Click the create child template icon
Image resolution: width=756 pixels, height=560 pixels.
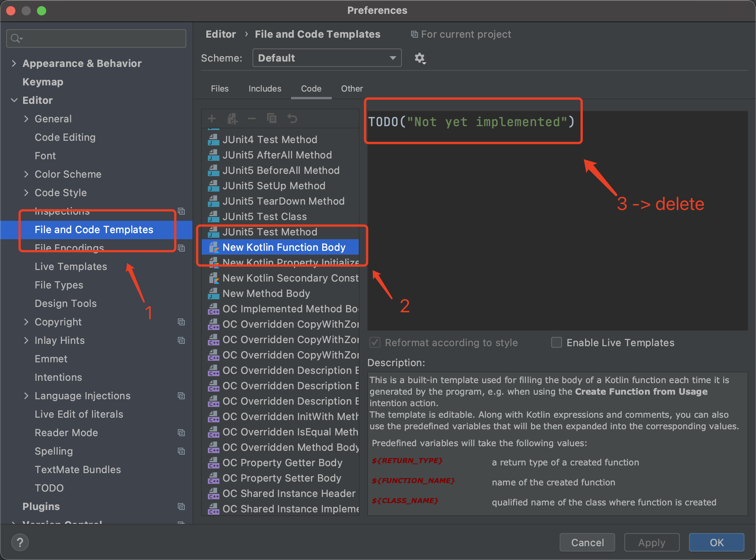pos(232,118)
